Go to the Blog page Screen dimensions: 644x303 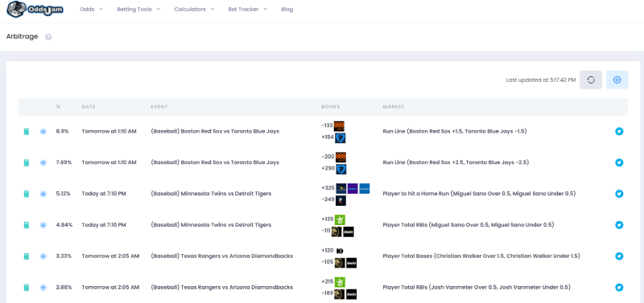click(287, 9)
